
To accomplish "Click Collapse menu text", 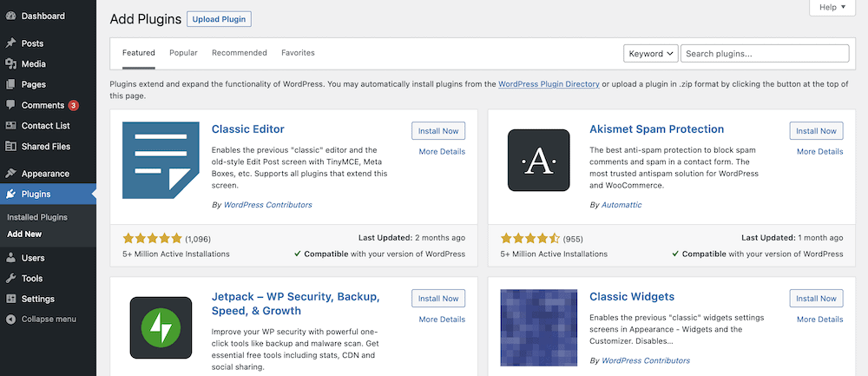I will [x=49, y=319].
